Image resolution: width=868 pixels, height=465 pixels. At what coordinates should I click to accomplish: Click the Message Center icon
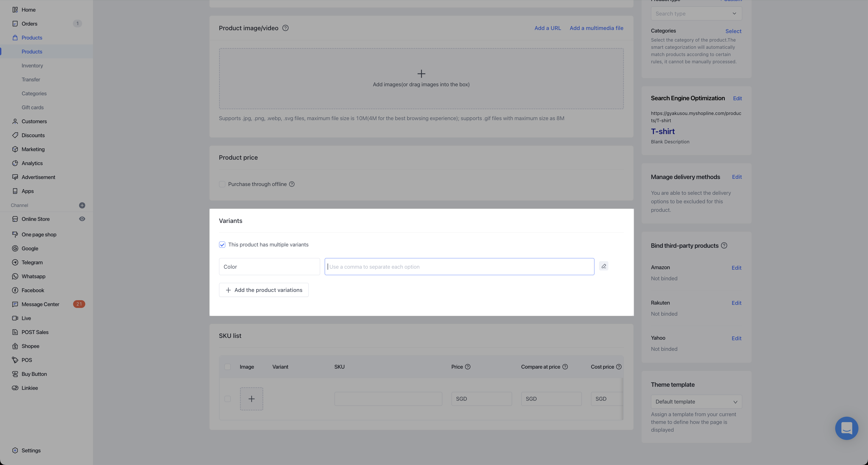15,304
